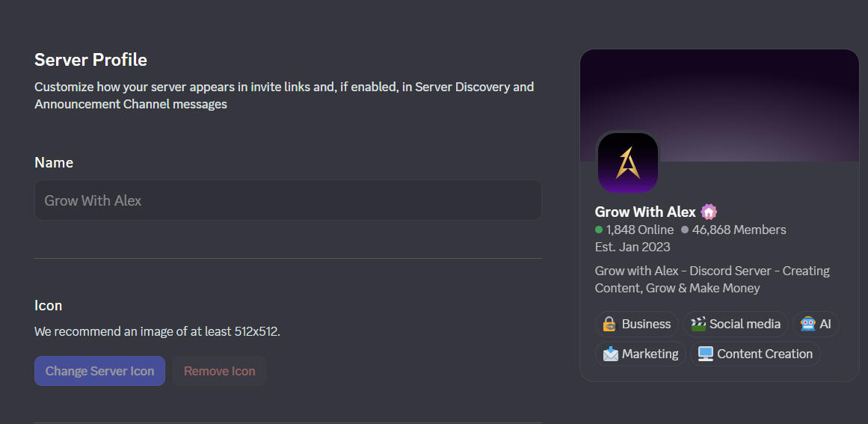The image size is (868, 424).
Task: Click the Marketing envelope icon
Action: click(x=611, y=354)
